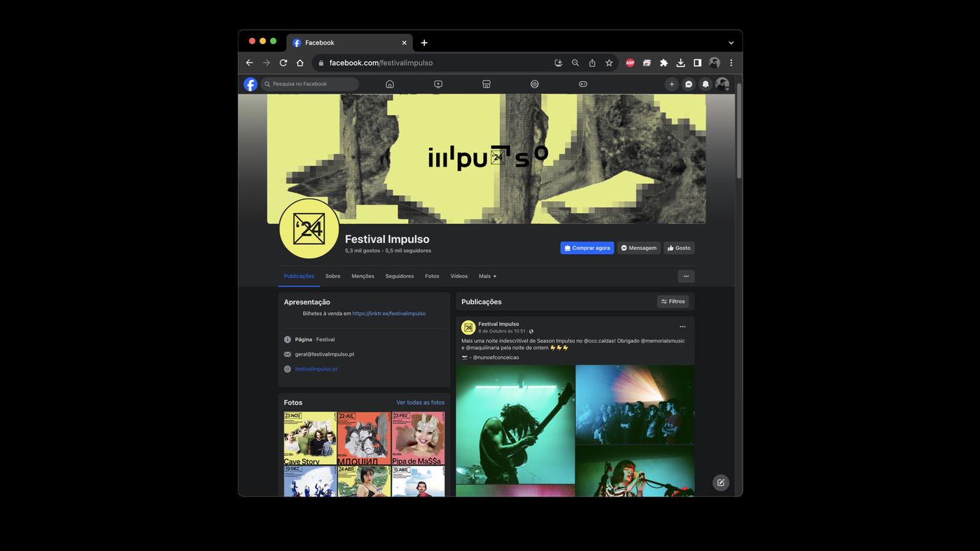Toggle the Gosto like button
This screenshot has width=980, height=551.
[679, 248]
